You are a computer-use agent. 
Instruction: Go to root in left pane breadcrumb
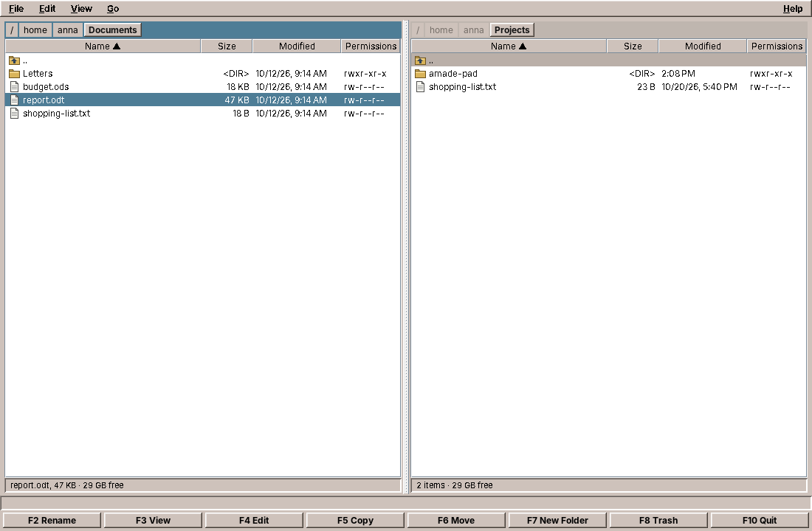[12, 30]
